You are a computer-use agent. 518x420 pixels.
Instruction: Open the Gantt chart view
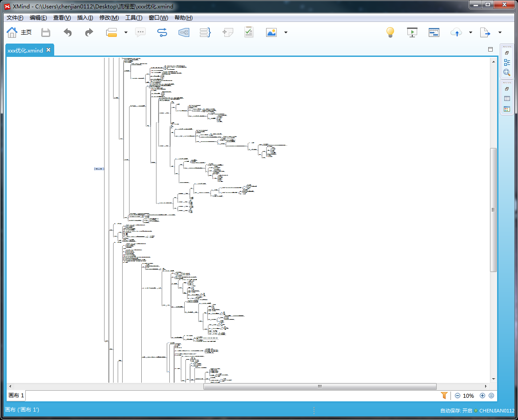[434, 32]
